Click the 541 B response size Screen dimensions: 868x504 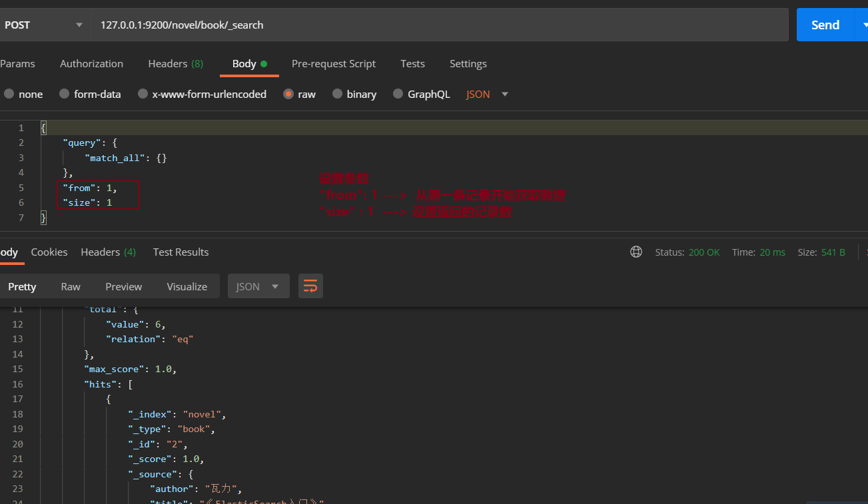point(833,252)
